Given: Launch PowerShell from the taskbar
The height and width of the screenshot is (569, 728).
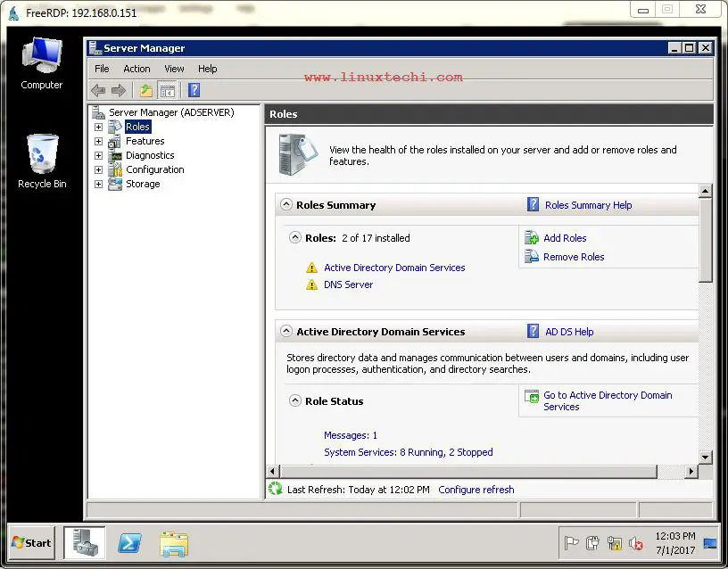Looking at the screenshot, I should 129,543.
